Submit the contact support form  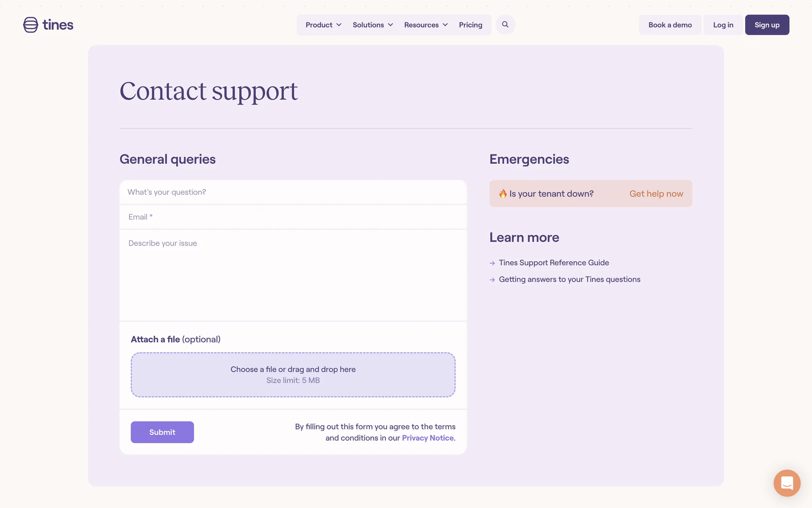point(162,432)
